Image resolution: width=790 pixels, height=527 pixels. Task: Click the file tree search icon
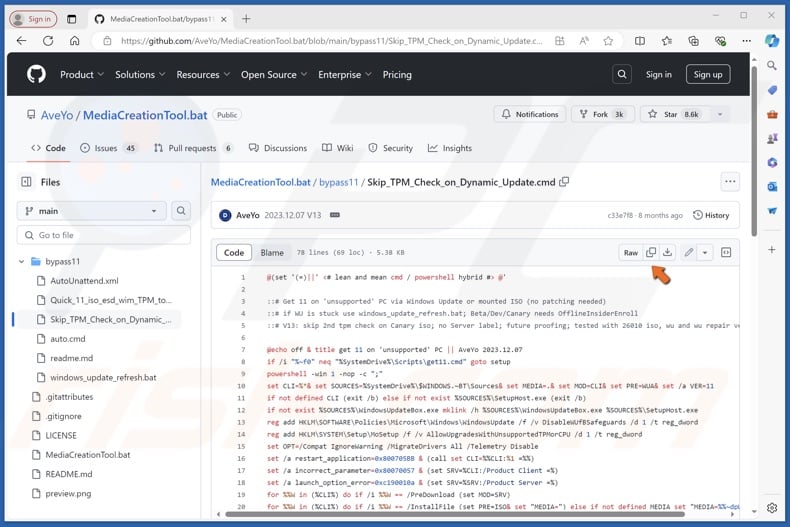coord(180,211)
